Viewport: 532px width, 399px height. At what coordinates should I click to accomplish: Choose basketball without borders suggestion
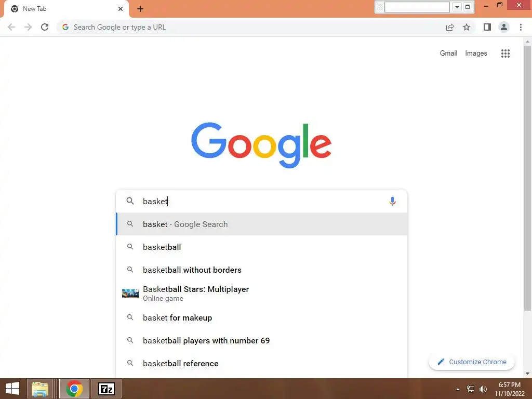[x=261, y=270]
